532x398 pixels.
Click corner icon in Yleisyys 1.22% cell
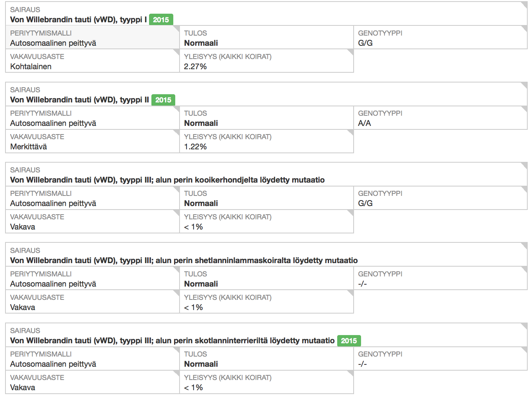[350, 132]
